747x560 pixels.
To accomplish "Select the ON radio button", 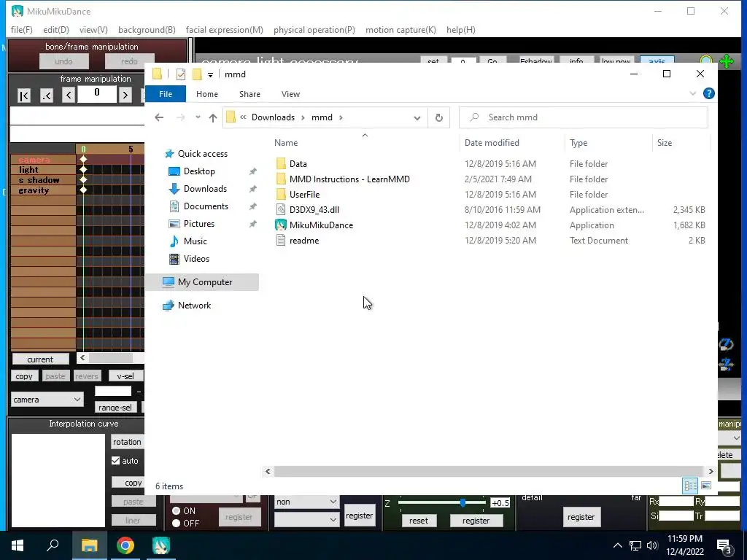I will (x=176, y=511).
